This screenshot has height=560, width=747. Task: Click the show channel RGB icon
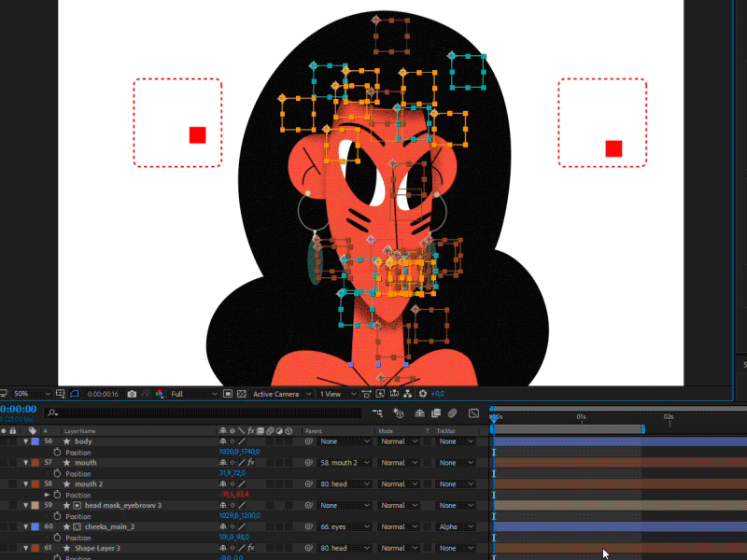point(159,394)
